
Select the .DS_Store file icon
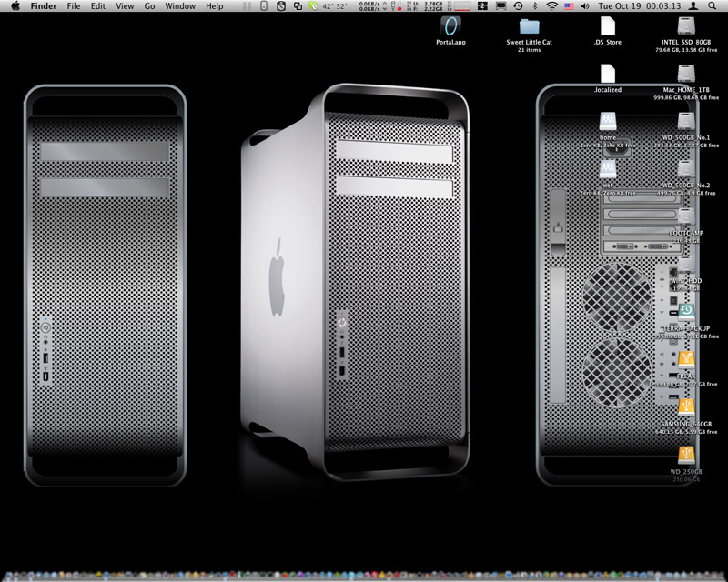point(608,26)
